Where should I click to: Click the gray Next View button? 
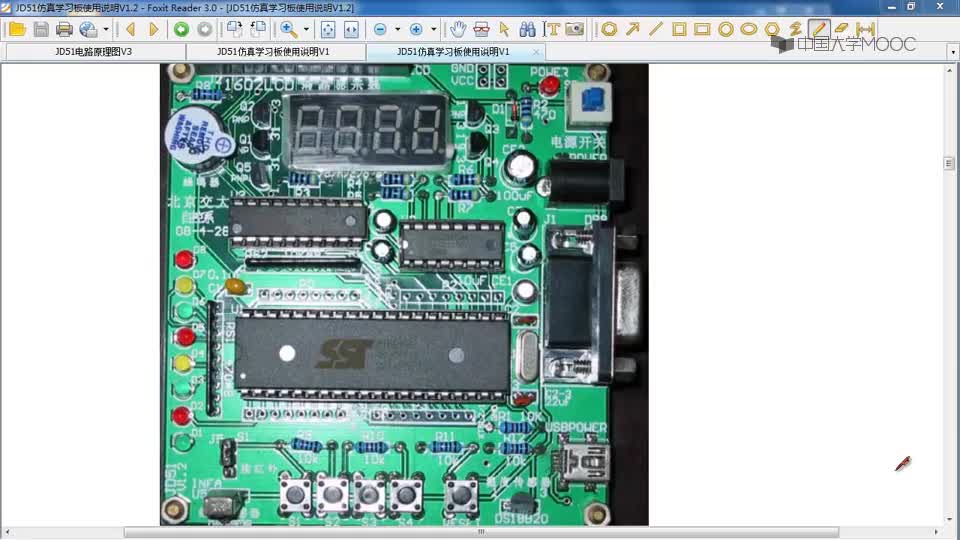pos(204,29)
